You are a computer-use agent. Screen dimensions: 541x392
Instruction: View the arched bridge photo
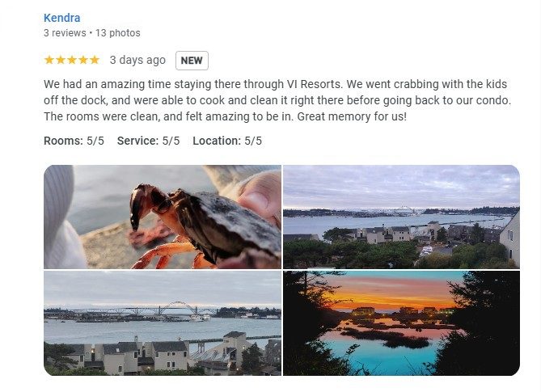click(x=163, y=323)
